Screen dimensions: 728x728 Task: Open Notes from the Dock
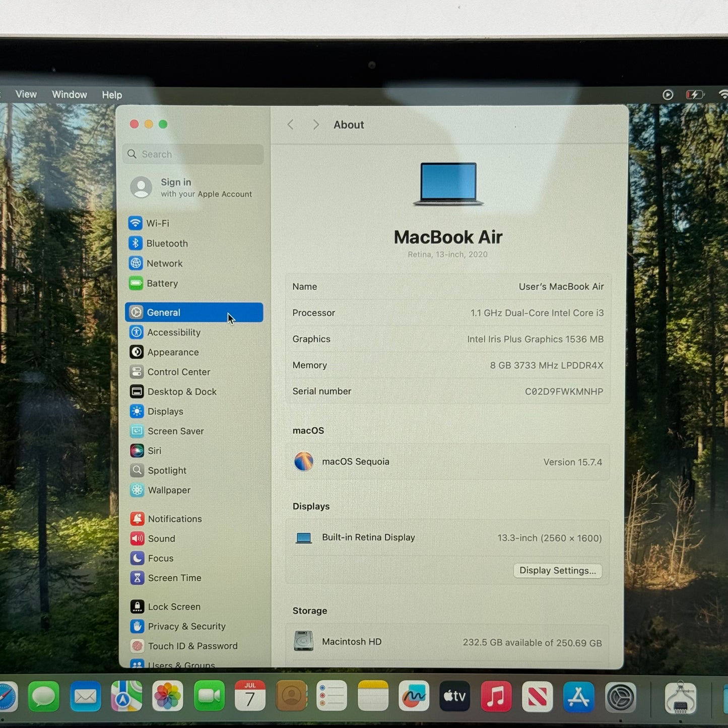click(373, 697)
